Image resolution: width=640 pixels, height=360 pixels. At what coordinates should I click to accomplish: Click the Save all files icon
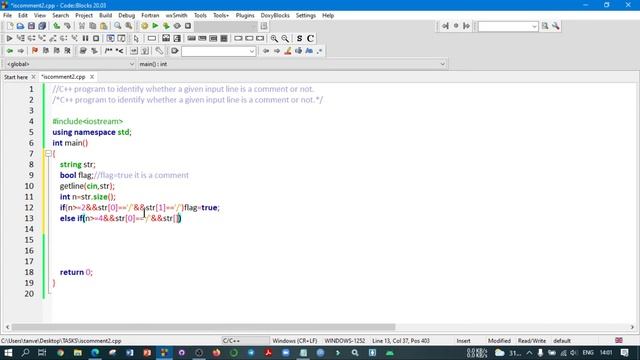(42, 26)
